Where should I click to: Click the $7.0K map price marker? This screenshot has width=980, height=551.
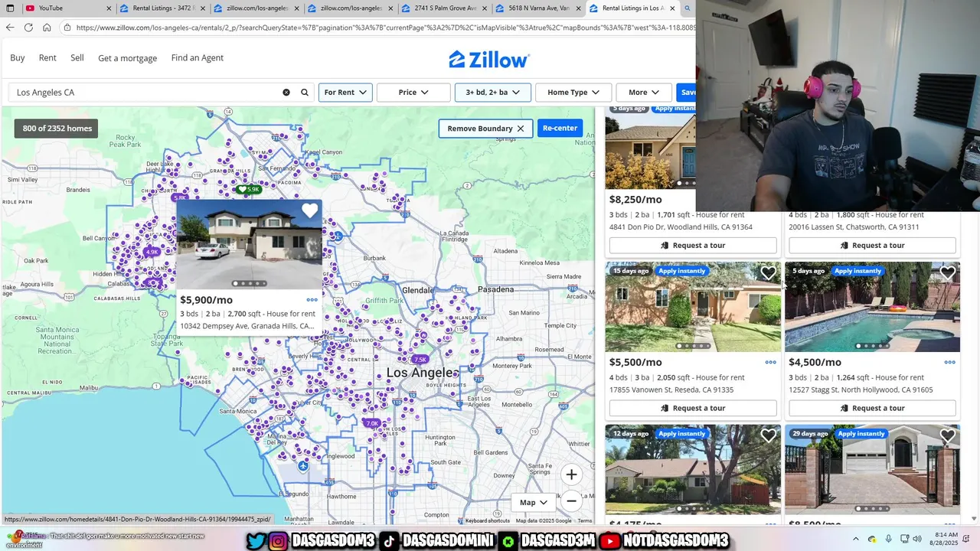pyautogui.click(x=371, y=423)
